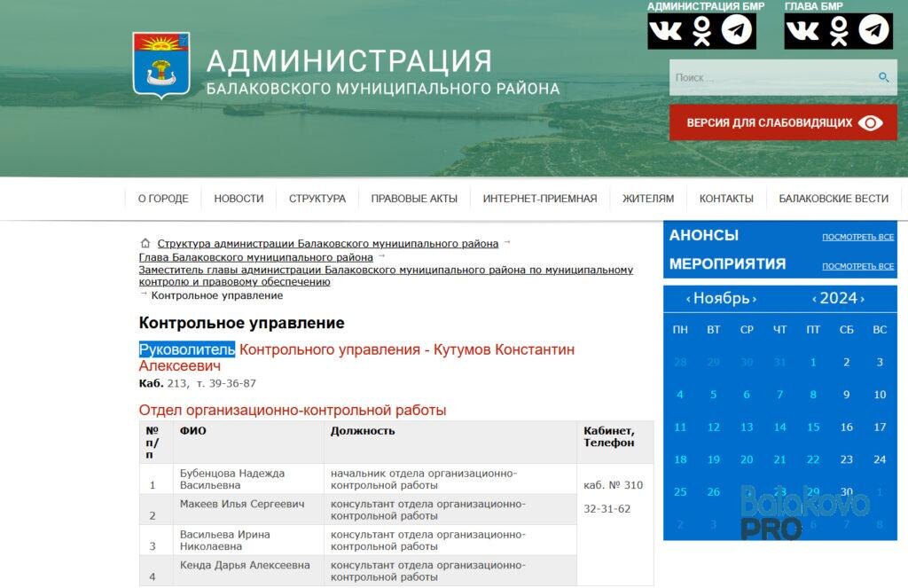908x588 pixels.
Task: Click table cell Макеев Илья Сергеевич
Action: (x=248, y=510)
